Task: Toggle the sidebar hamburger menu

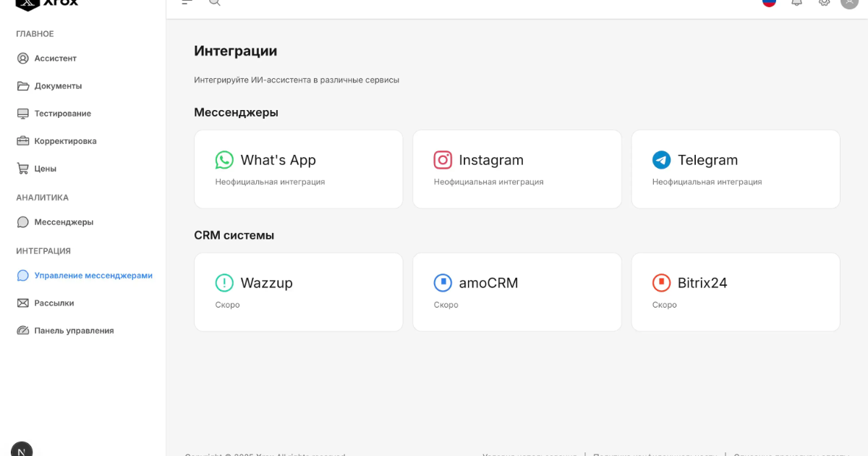Action: pyautogui.click(x=187, y=2)
